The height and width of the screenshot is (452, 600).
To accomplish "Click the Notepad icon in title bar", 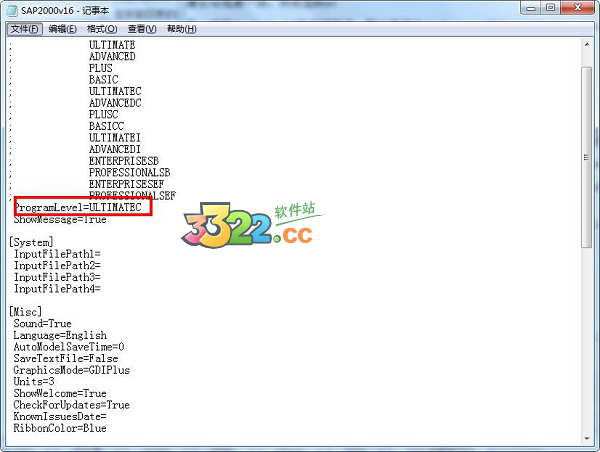I will tap(13, 10).
